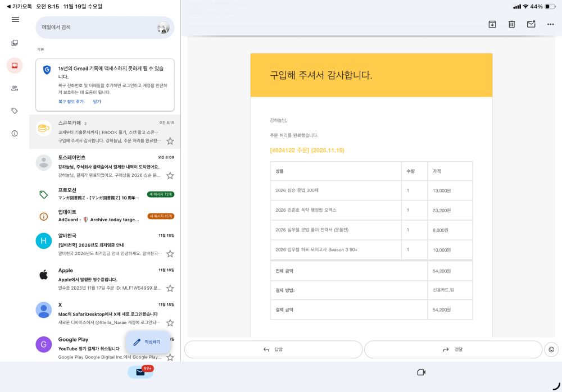Select the 신용카드 payment method value

tap(443, 290)
